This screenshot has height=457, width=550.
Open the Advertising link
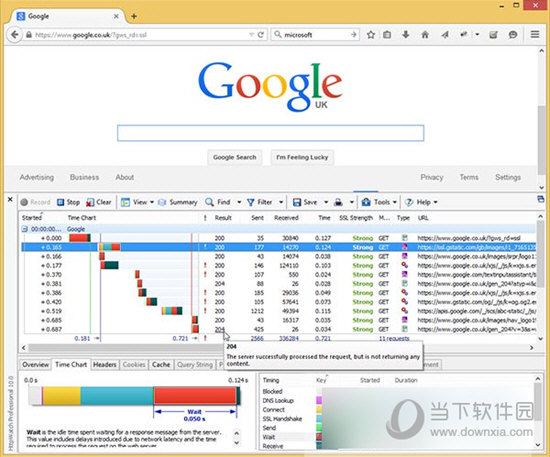coord(37,177)
